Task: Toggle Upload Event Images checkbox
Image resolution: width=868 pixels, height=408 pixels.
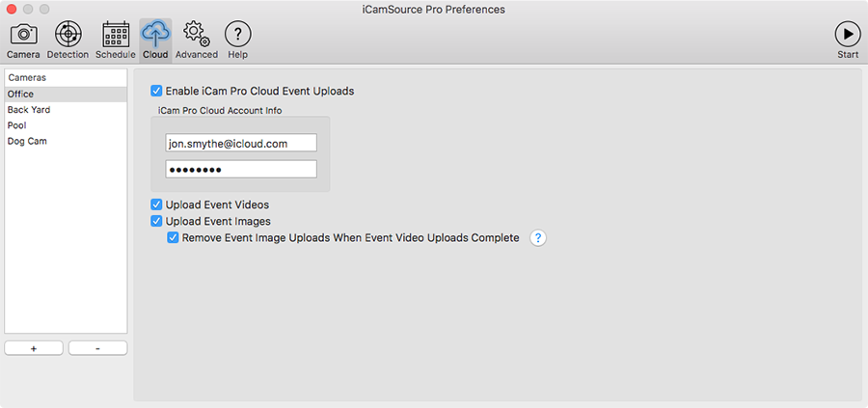Action: tap(156, 222)
